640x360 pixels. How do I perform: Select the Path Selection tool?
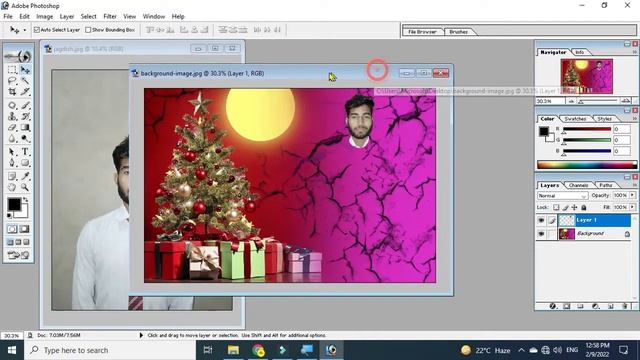(12, 152)
